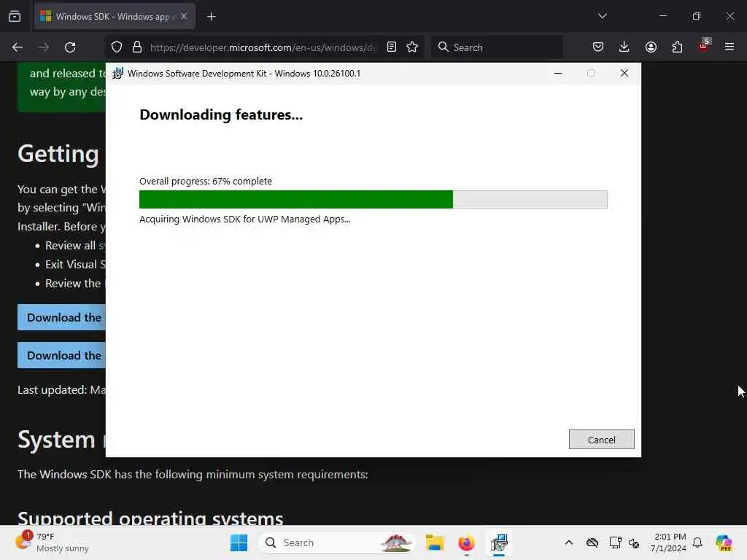This screenshot has height=560, width=747.
Task: Click the Firefox forward arrow
Action: (44, 47)
